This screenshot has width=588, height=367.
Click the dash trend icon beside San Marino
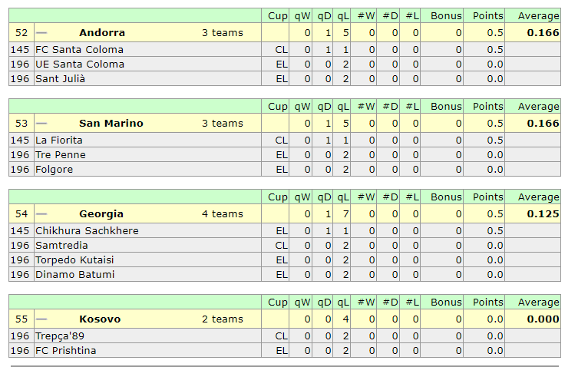(41, 124)
